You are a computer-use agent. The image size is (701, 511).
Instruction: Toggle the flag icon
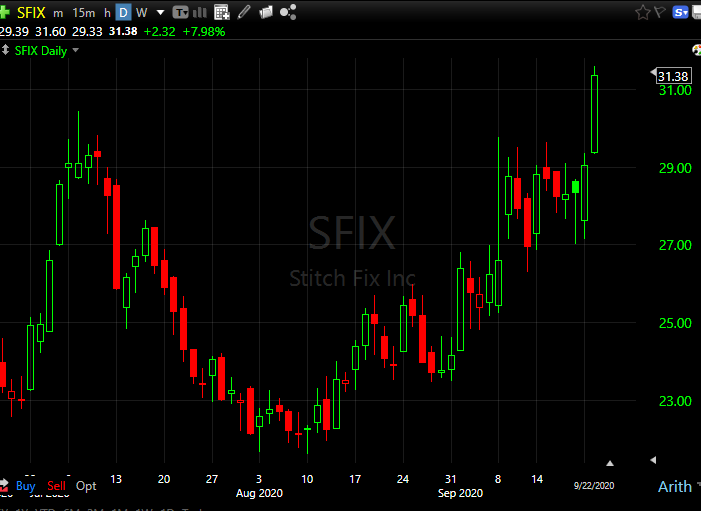pos(660,12)
